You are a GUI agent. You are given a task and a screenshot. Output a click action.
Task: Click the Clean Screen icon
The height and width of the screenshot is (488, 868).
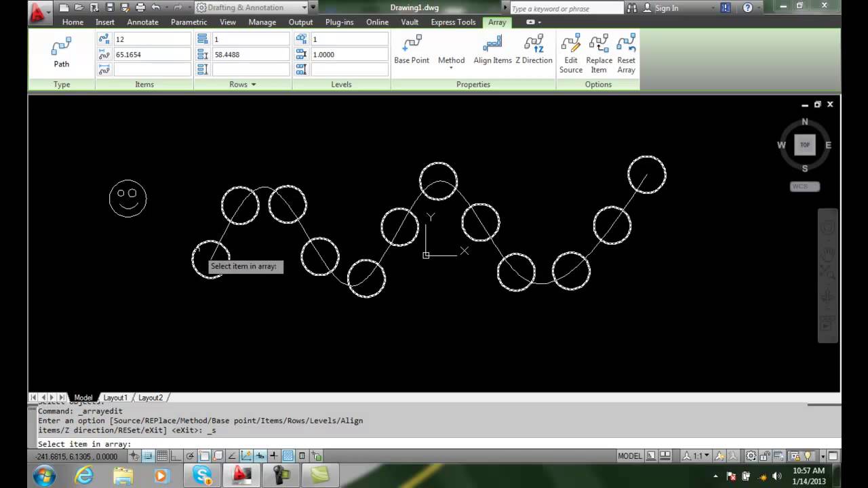(833, 456)
